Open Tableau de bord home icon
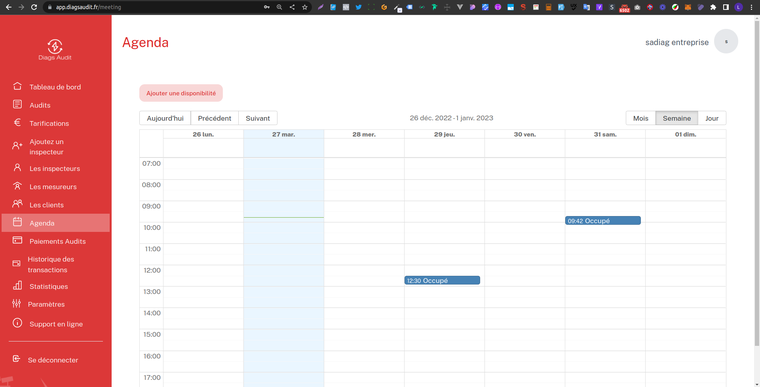 click(17, 86)
